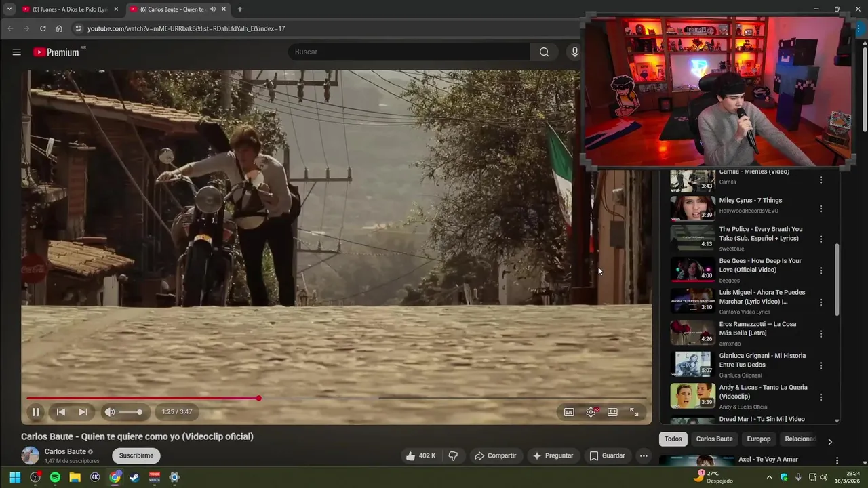This screenshot has width=868, height=488.
Task: Open Carlos Baute channel avatar
Action: coord(30,455)
